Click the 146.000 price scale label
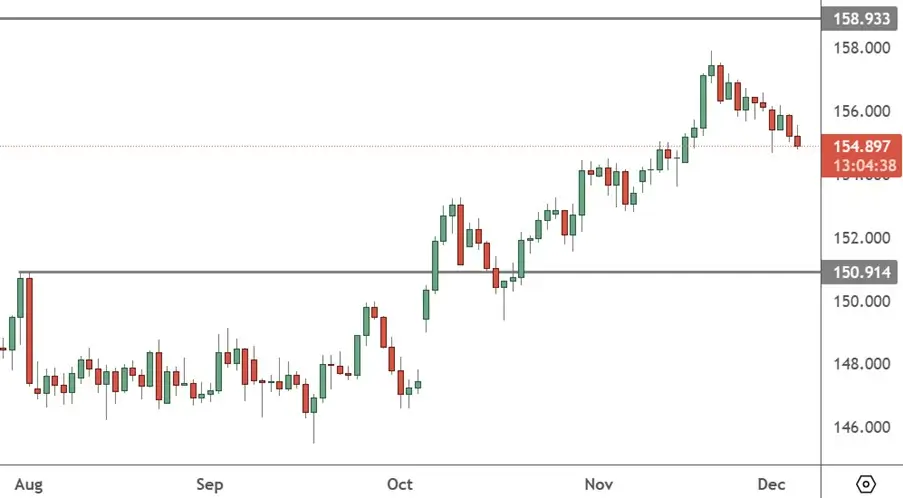The height and width of the screenshot is (498, 903). [860, 427]
